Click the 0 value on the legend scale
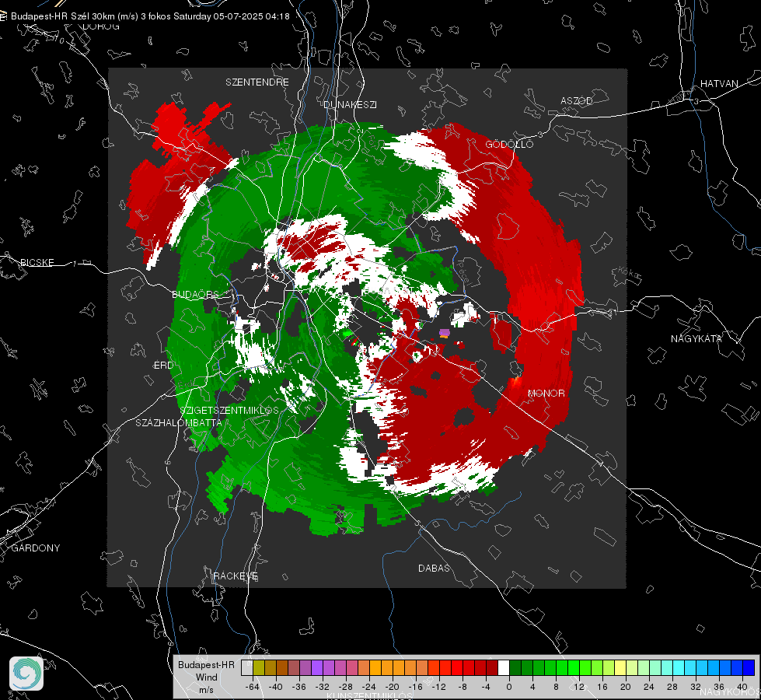 point(509,687)
